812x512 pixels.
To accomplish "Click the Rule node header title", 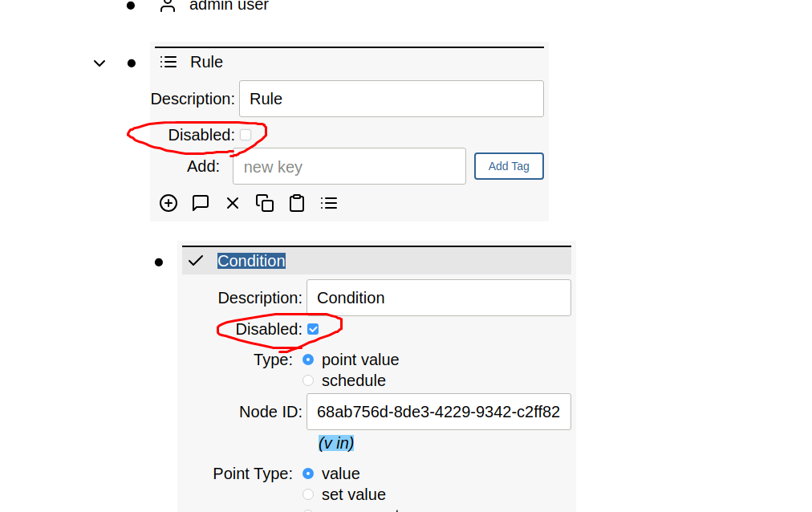I will (x=206, y=63).
